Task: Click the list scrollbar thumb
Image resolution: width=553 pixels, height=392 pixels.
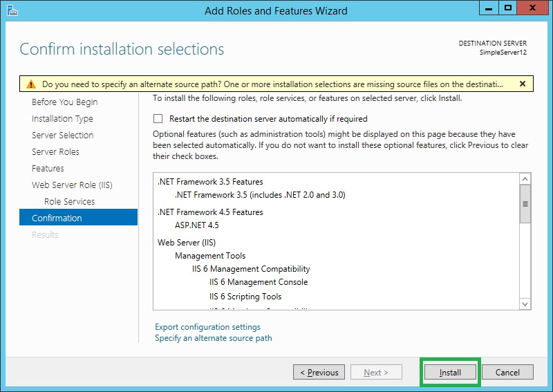Action: click(525, 205)
